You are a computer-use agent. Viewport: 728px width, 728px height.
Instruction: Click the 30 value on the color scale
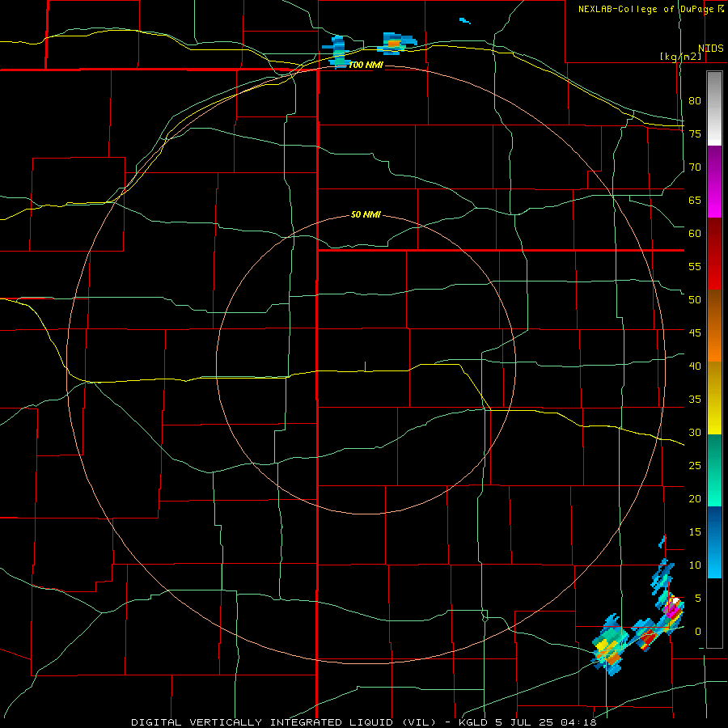click(x=695, y=433)
